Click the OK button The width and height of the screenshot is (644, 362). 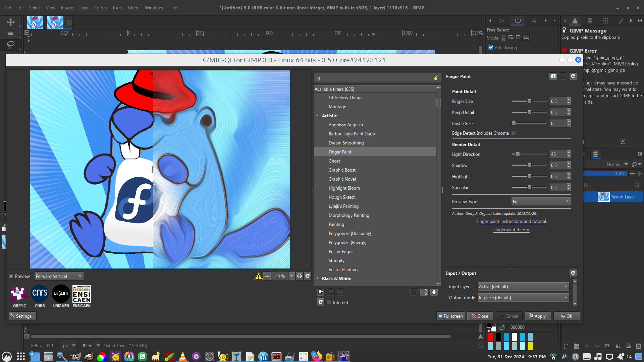[567, 316]
